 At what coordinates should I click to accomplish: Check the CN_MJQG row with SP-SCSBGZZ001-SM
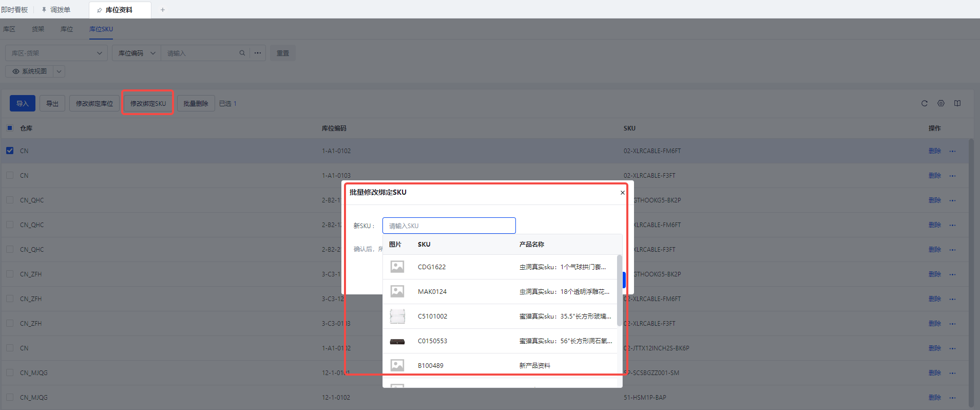pos(10,372)
